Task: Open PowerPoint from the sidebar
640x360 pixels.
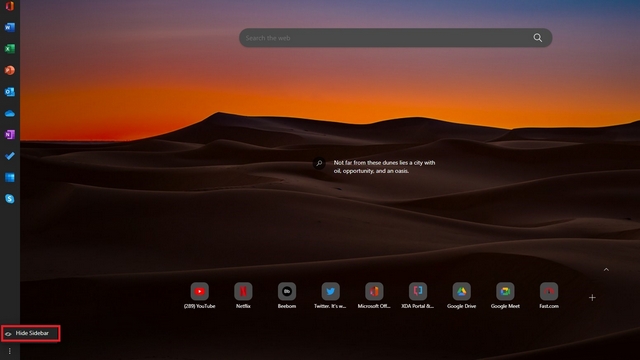Action: coord(10,70)
